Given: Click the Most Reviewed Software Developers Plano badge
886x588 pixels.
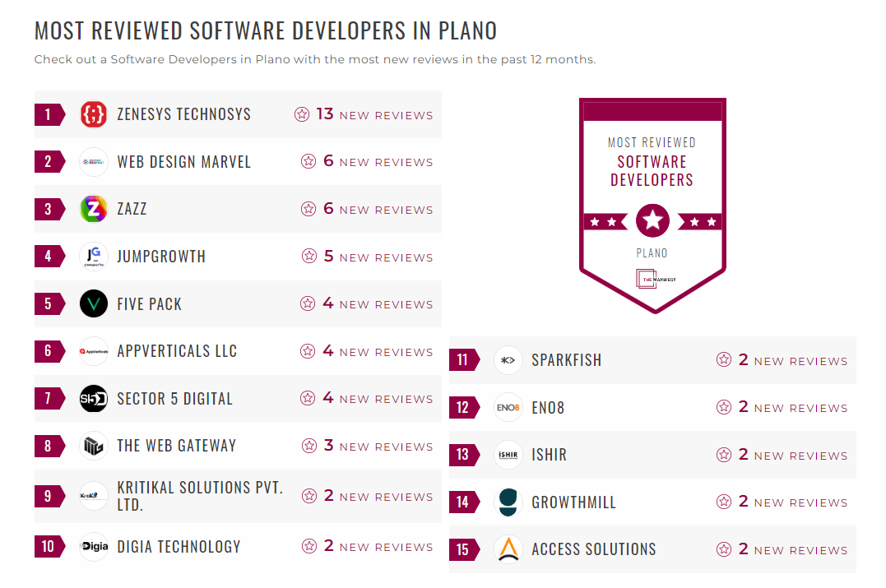Looking at the screenshot, I should (652, 204).
